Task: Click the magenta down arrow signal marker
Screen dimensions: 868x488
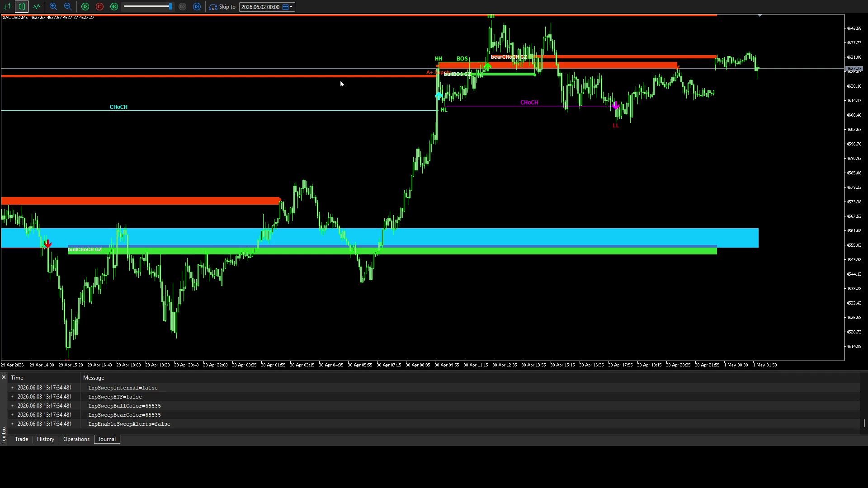Action: click(615, 105)
